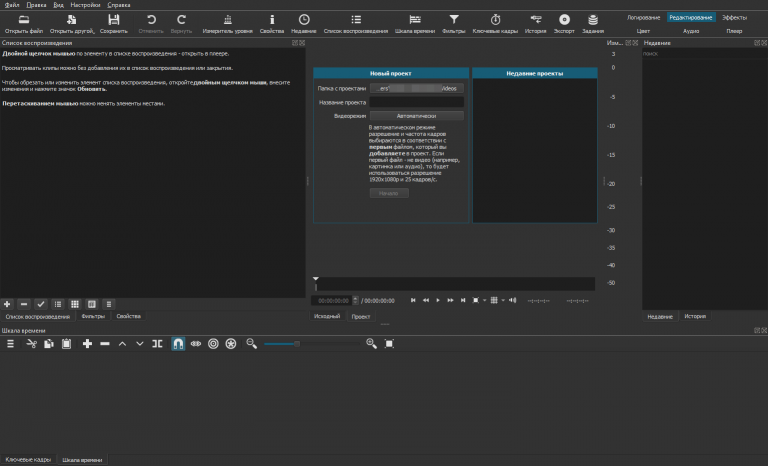Switch to the Плеер layout

[734, 31]
